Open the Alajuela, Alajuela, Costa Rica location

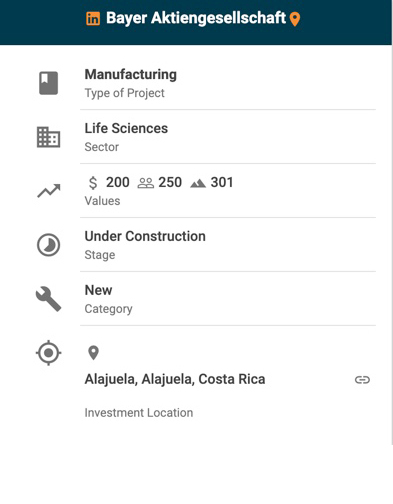point(175,379)
